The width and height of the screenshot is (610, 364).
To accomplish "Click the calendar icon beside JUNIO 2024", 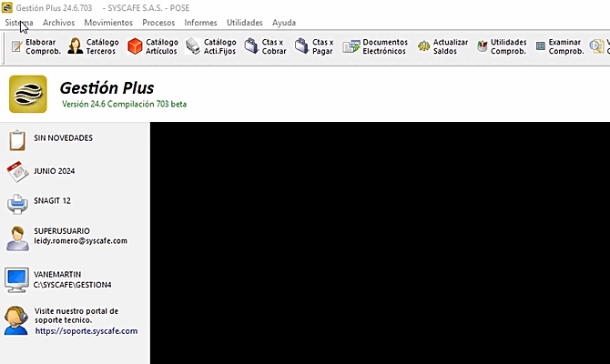I will pos(17,171).
